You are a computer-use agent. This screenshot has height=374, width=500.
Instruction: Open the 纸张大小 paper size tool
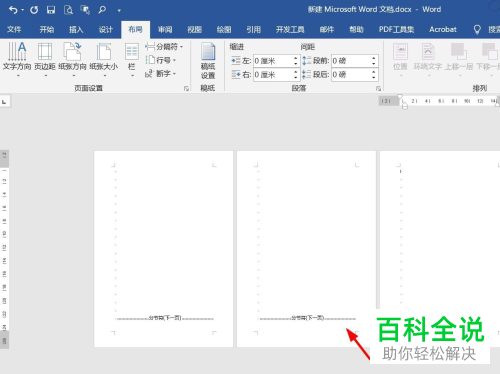104,59
